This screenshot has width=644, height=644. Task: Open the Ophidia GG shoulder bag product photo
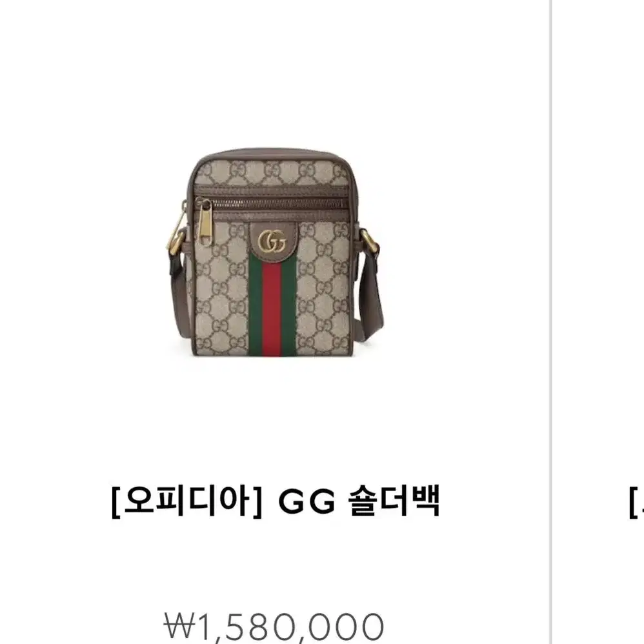pyautogui.click(x=274, y=252)
